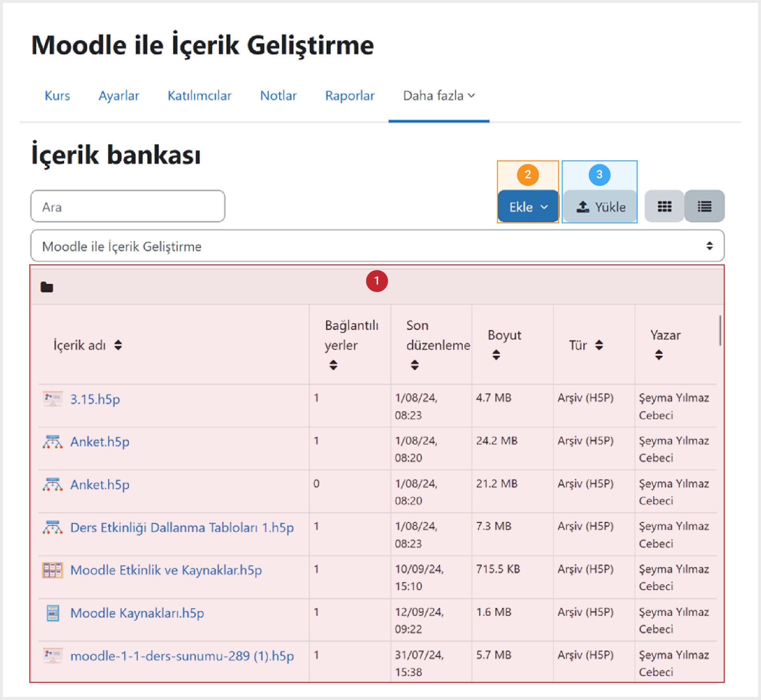Image resolution: width=761 pixels, height=700 pixels.
Task: Click the 12/09/24, 09:22 date cell
Action: (419, 620)
